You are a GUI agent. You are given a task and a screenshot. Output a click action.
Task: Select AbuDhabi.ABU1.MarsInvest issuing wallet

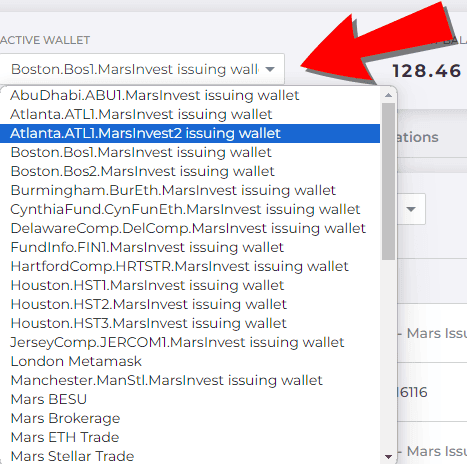point(190,95)
